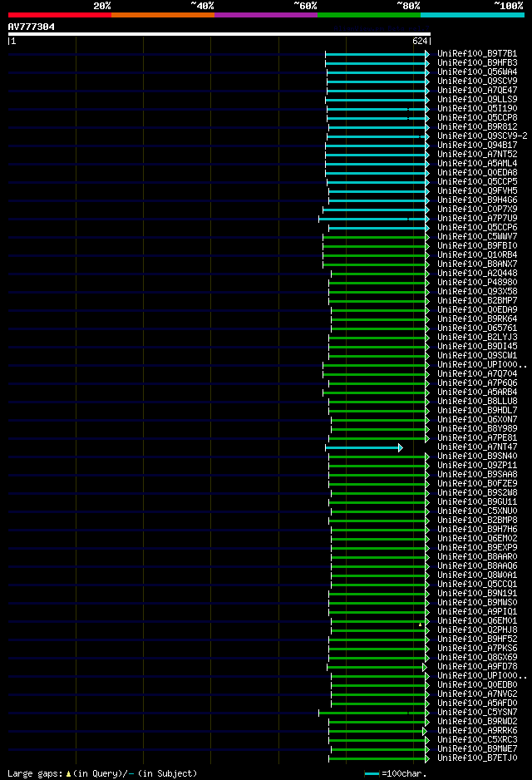Click the orange ~40% legend color bar
Viewport: 532px width, 780px height.
pyautogui.click(x=163, y=15)
